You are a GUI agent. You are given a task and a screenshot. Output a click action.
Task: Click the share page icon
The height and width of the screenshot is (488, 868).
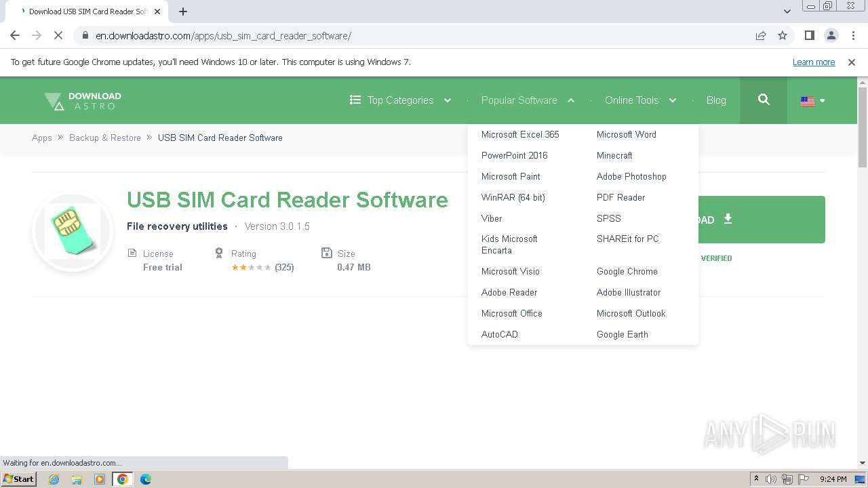click(x=761, y=35)
